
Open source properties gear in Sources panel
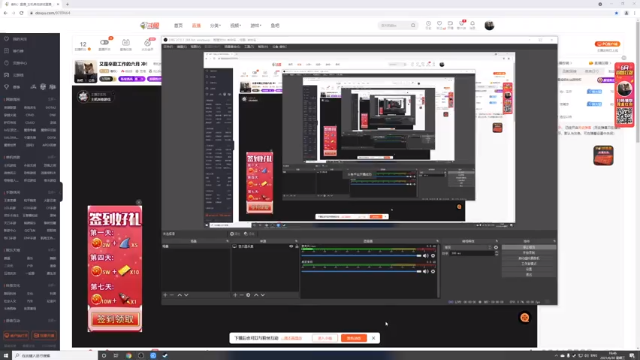248,295
